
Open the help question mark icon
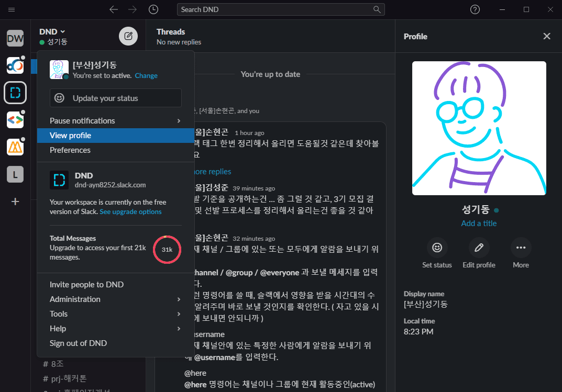click(475, 9)
